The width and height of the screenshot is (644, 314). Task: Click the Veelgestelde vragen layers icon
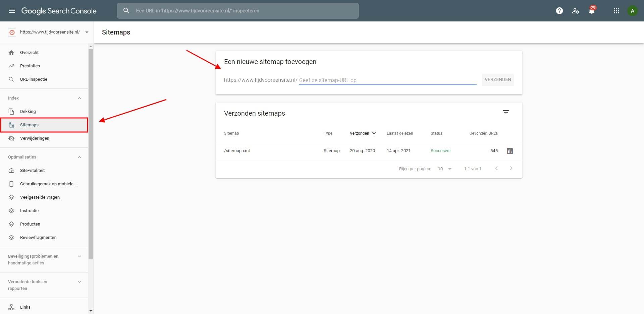coord(11,197)
